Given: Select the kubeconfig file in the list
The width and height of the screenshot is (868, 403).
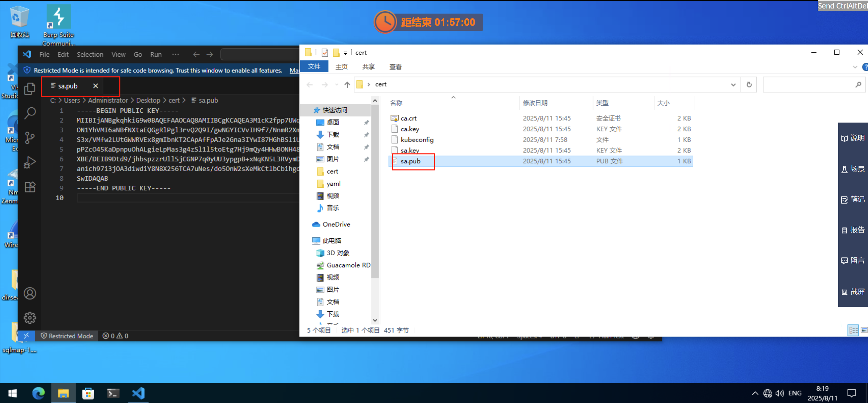Looking at the screenshot, I should (x=417, y=140).
